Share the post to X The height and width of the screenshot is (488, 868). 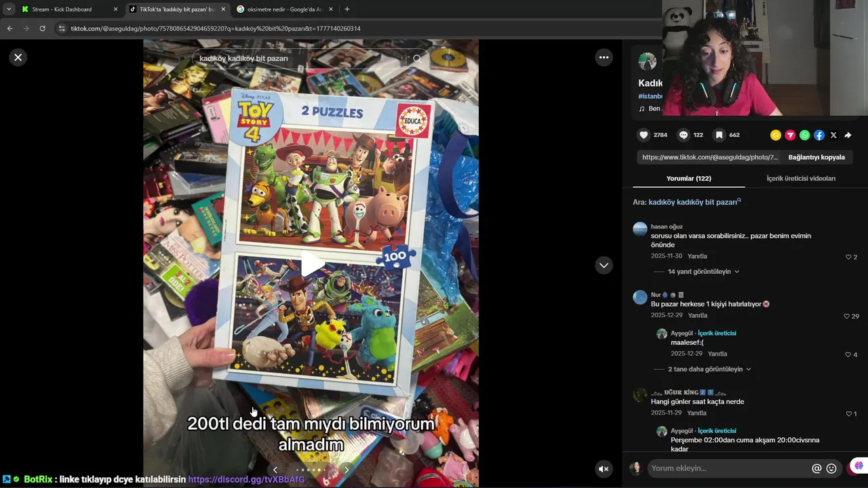tap(833, 135)
